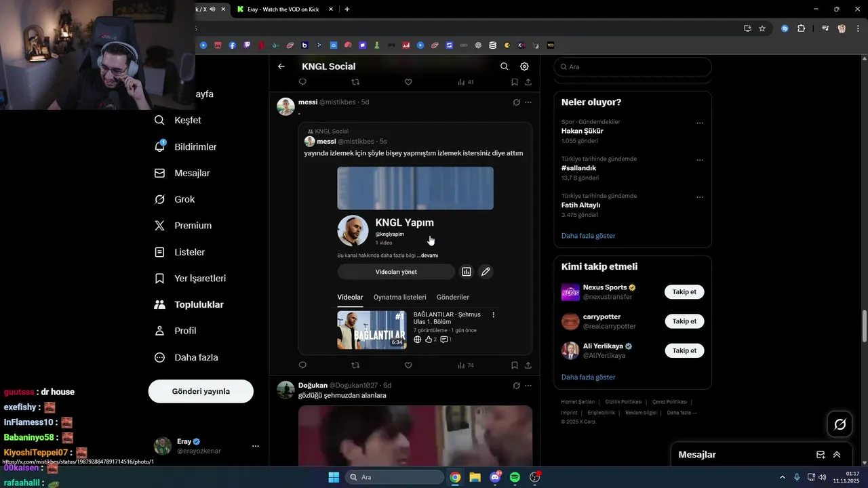Open Eray account switcher menu
868x488 pixels.
[207, 446]
